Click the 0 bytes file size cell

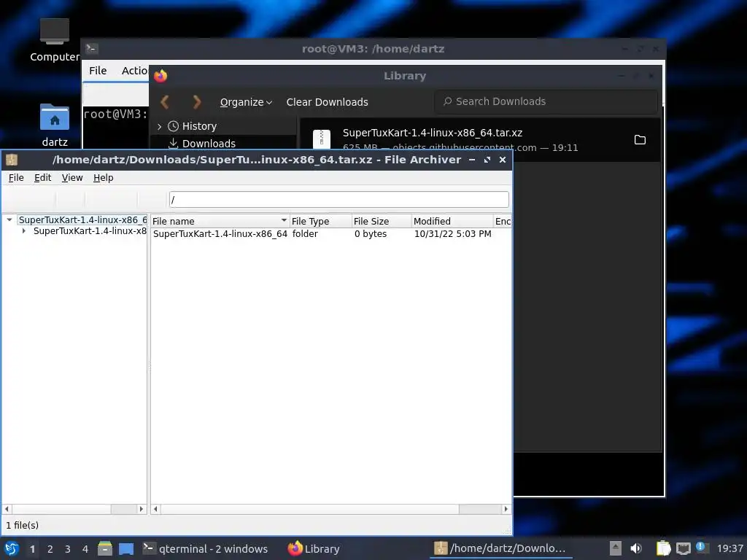pyautogui.click(x=371, y=234)
